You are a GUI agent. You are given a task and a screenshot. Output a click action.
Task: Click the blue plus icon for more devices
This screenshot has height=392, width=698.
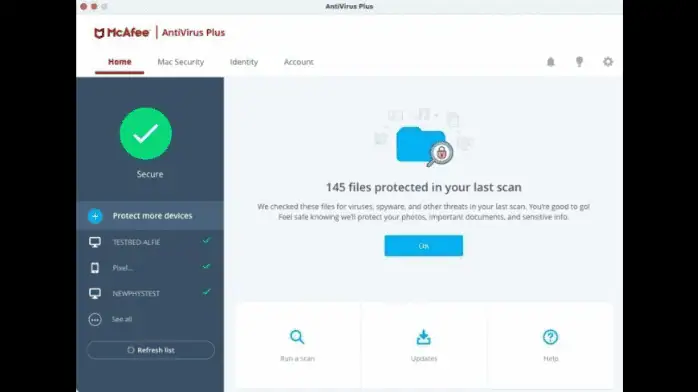point(95,216)
